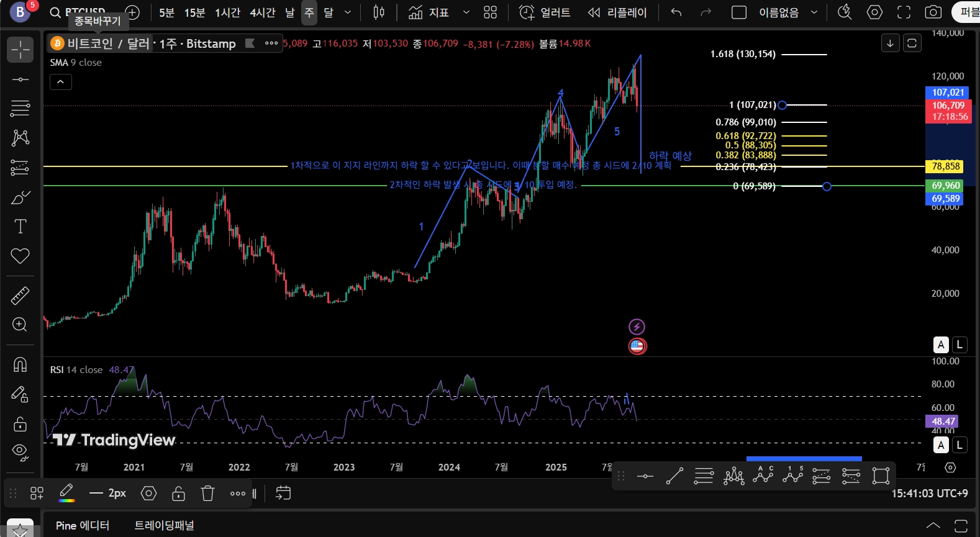Toggle hide all drawings eye icon

click(x=20, y=453)
